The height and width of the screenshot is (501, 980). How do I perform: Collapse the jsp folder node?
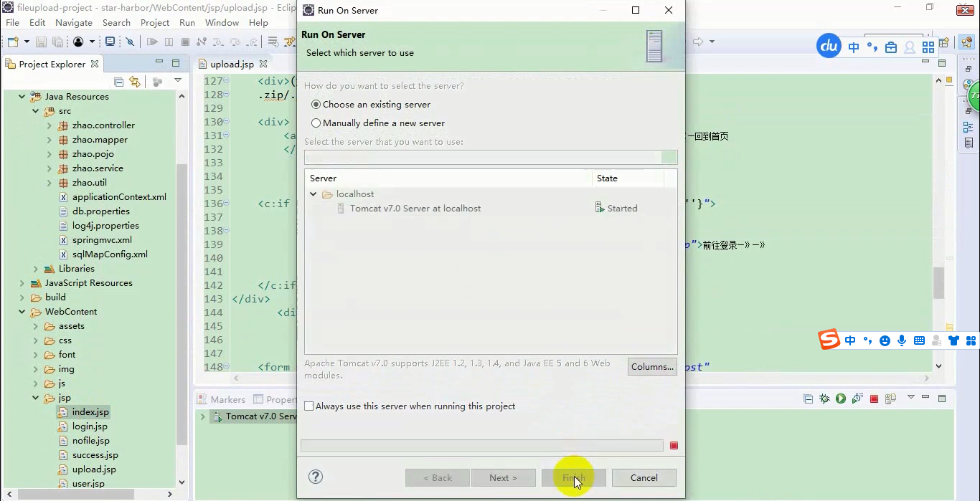coord(35,398)
